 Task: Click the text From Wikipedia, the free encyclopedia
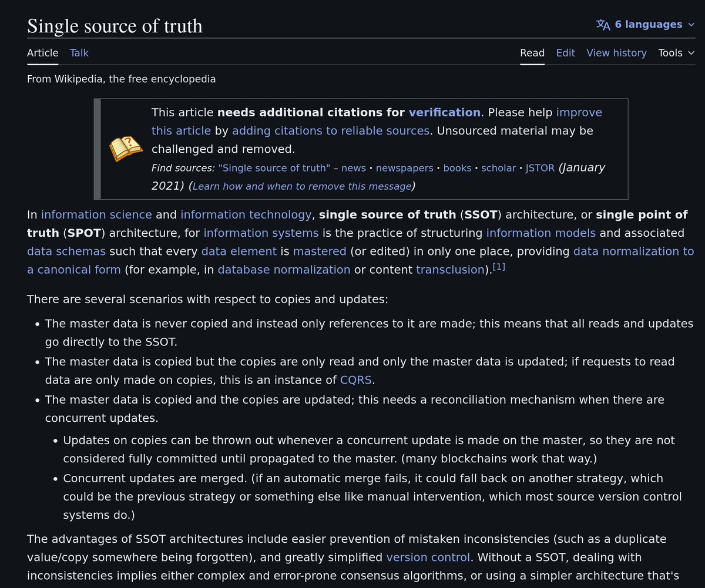(122, 79)
